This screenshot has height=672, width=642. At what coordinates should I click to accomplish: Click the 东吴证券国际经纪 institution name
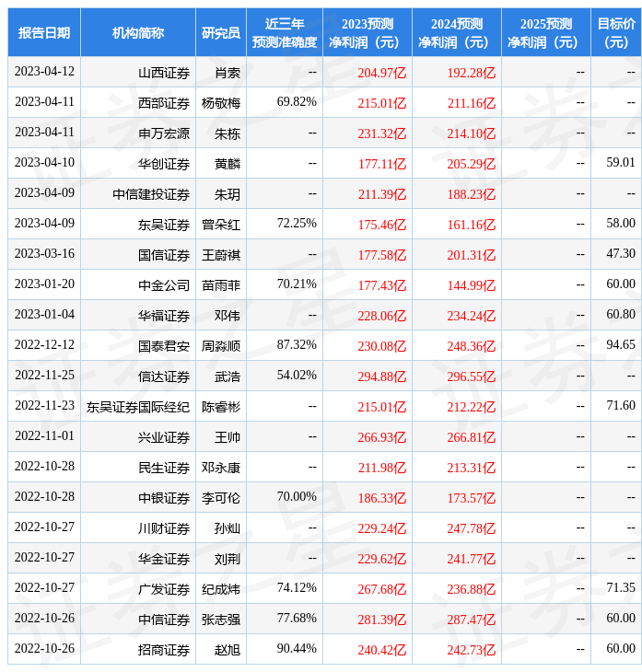click(138, 407)
